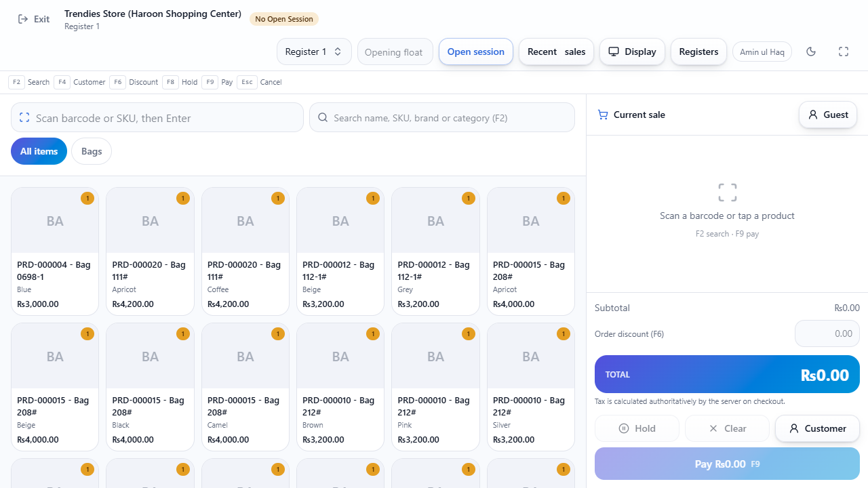
Task: Start a session with Open session button
Action: point(476,52)
